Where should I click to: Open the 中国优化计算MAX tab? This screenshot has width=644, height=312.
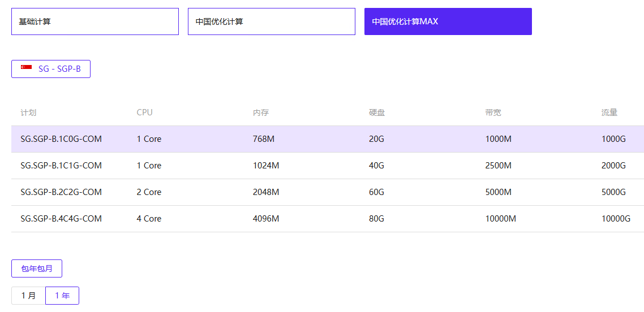pyautogui.click(x=448, y=21)
